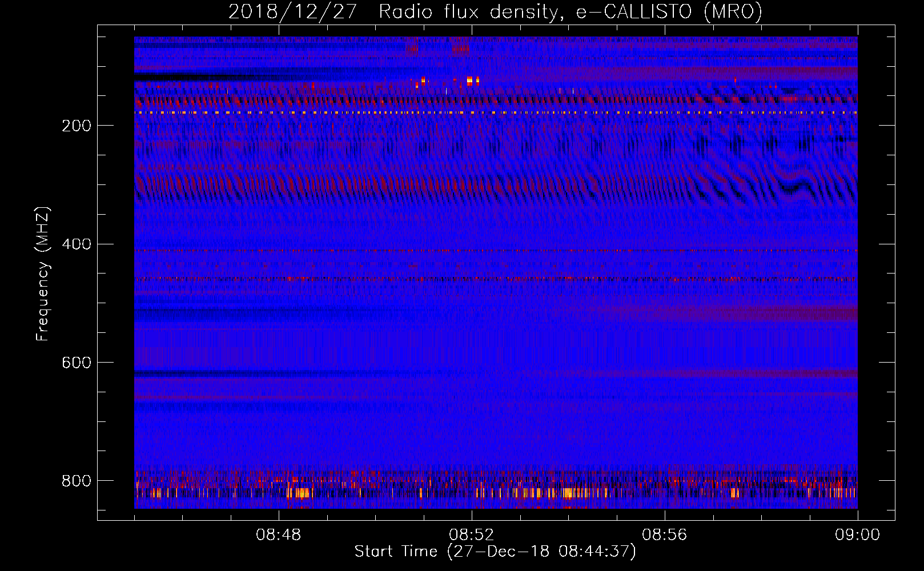This screenshot has width=924, height=571.
Task: Click the 600 frequency tick label
Action: (x=77, y=363)
